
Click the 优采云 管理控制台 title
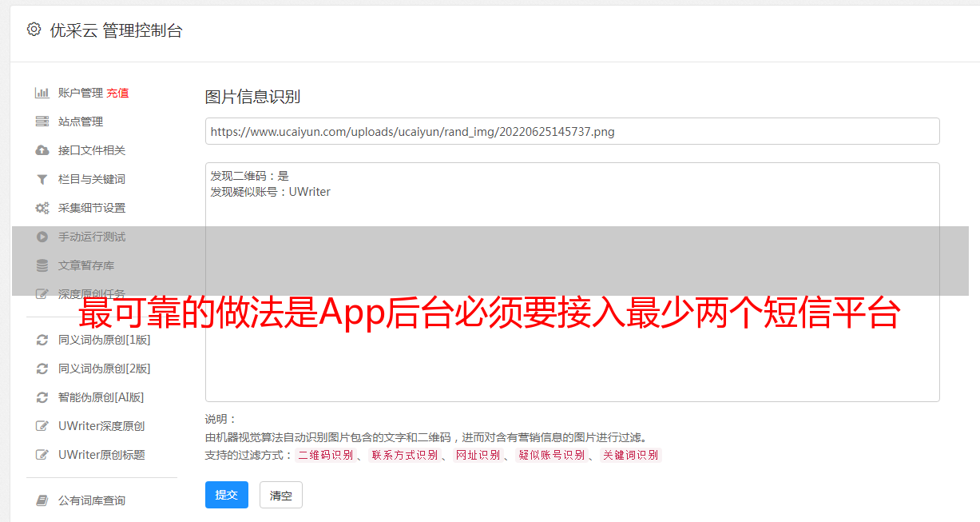(116, 30)
